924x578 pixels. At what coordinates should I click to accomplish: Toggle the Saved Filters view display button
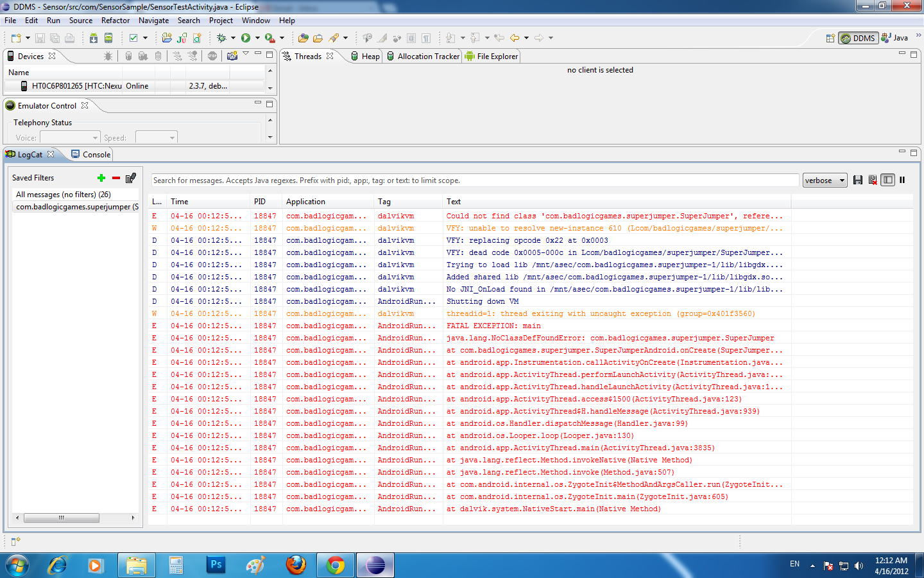click(888, 180)
